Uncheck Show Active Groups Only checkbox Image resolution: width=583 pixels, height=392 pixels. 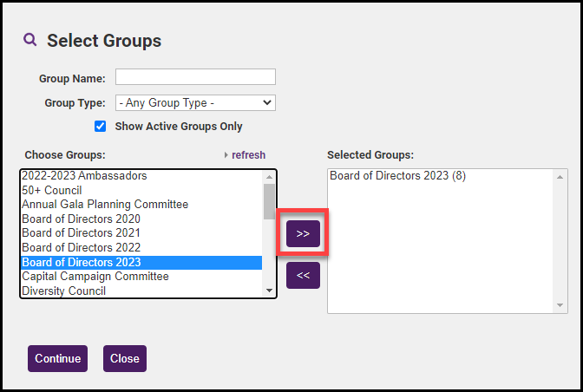click(100, 127)
